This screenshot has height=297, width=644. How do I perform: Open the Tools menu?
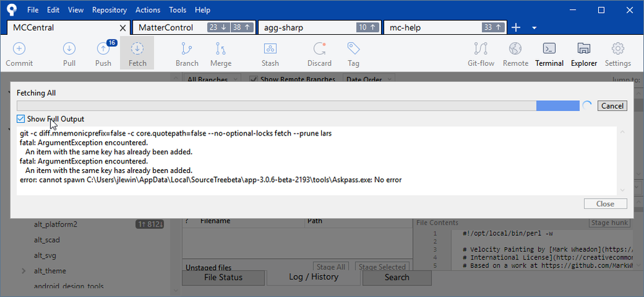177,10
